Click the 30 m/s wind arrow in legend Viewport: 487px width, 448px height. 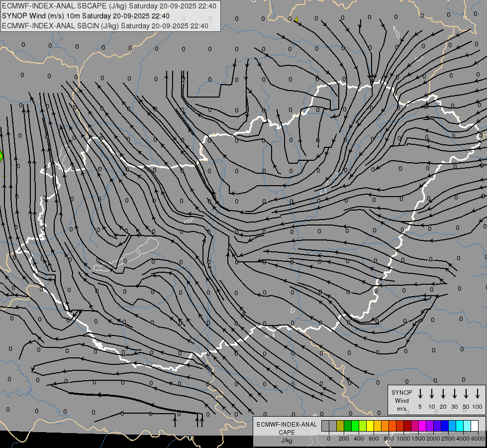(x=454, y=394)
